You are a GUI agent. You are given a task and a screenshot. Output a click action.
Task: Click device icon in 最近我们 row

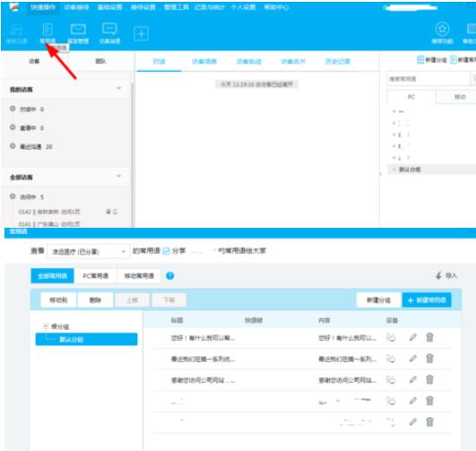[x=391, y=359]
